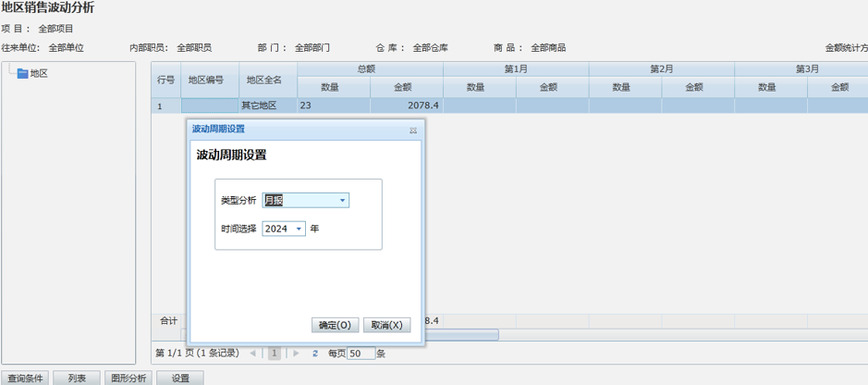Close the 波动周期设置 dialog

pos(413,130)
